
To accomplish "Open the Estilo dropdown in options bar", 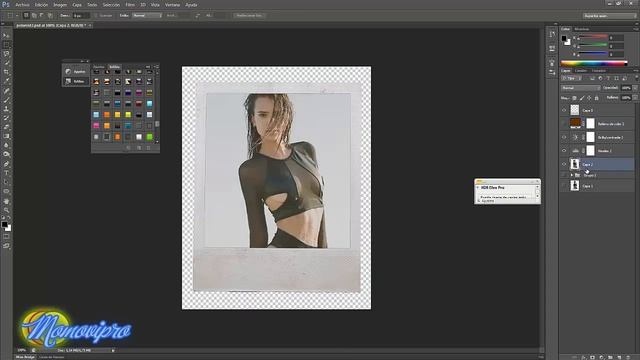I will tap(147, 16).
